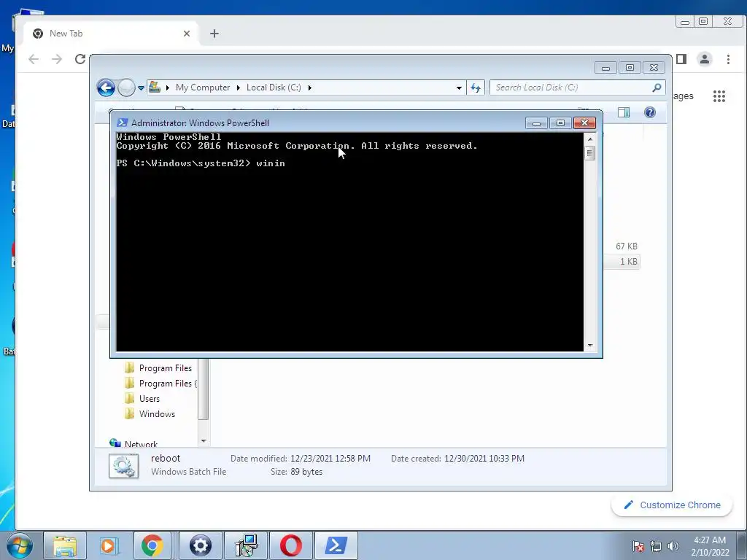Image resolution: width=747 pixels, height=560 pixels.
Task: Click the reboot batch file icon in details pane
Action: click(123, 465)
